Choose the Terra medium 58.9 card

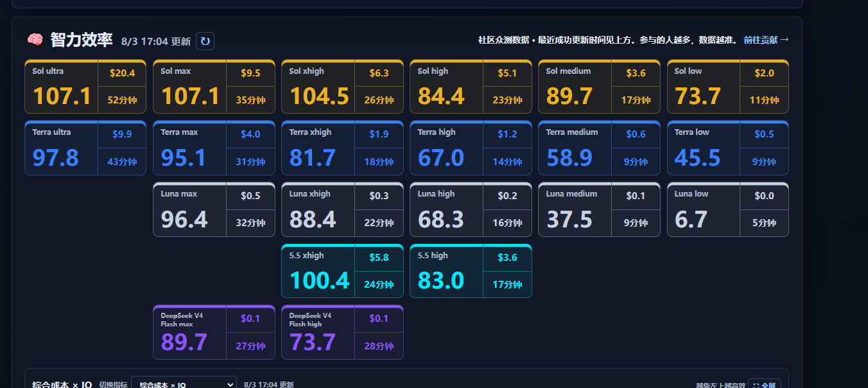point(599,148)
